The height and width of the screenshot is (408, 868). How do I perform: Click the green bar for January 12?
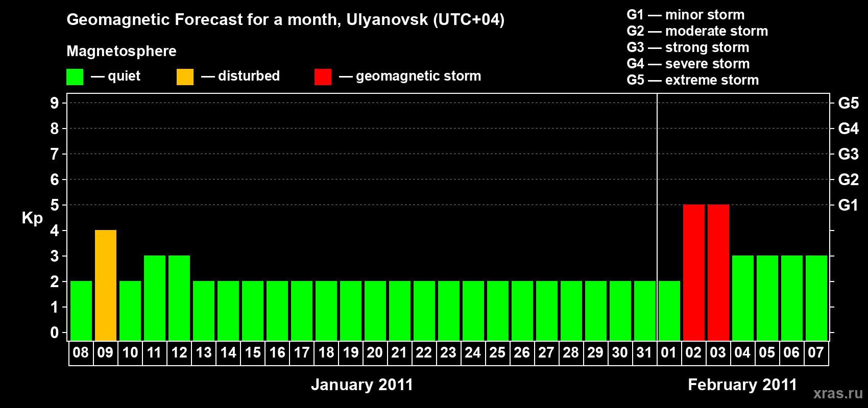179,298
